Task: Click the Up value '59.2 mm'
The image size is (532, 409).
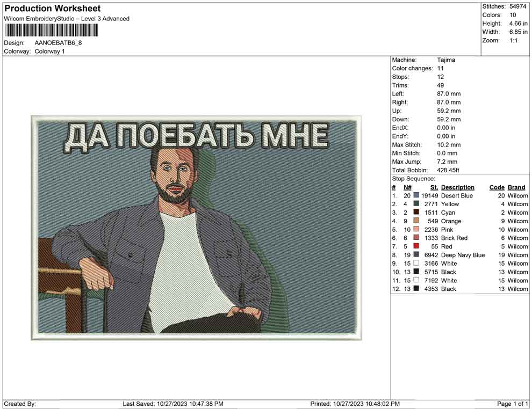Action: [x=449, y=111]
